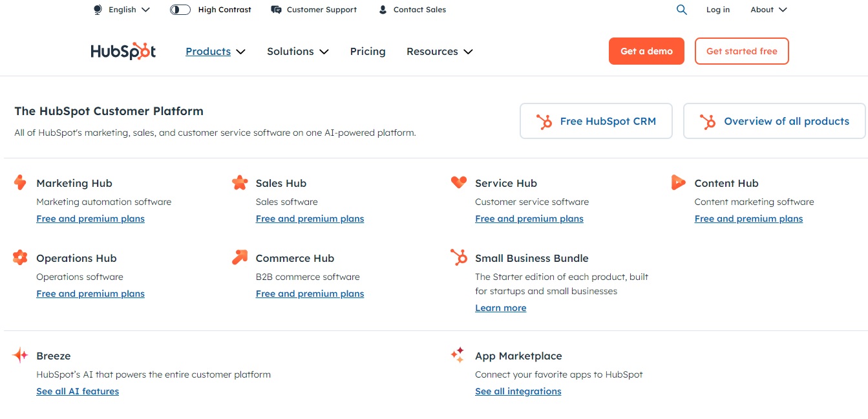Click the Get a demo button
Image resolution: width=868 pixels, height=419 pixels.
click(646, 51)
